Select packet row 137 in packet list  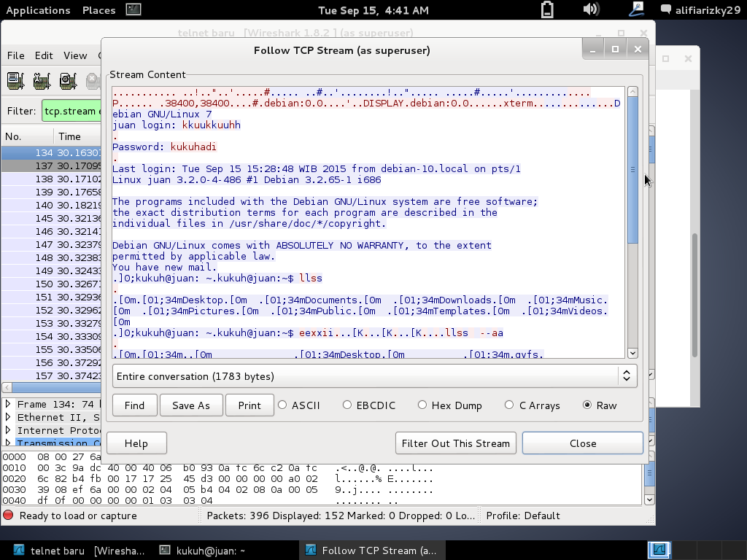click(x=52, y=166)
